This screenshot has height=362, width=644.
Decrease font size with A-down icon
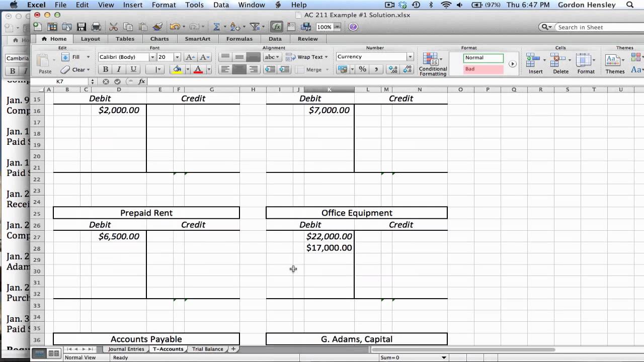pyautogui.click(x=204, y=57)
